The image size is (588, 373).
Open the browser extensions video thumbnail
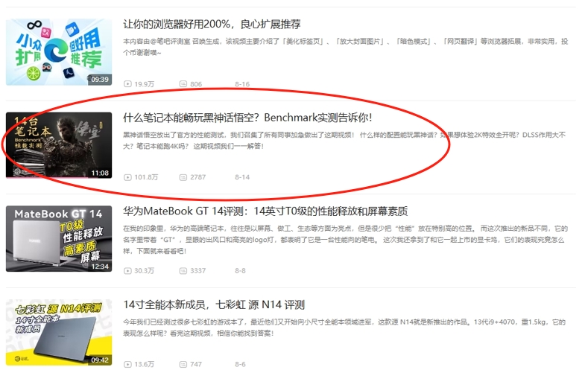coord(59,52)
